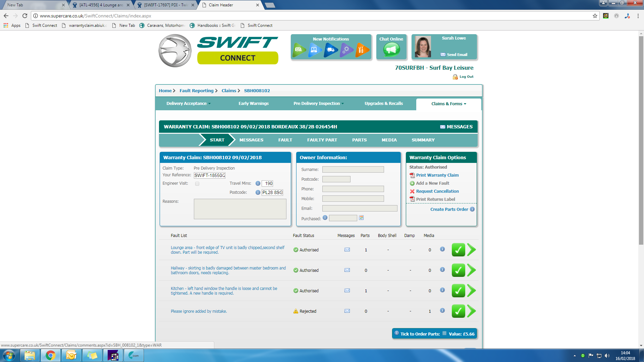The height and width of the screenshot is (362, 644).
Task: Open Claims & Forms dropdown
Action: [448, 104]
